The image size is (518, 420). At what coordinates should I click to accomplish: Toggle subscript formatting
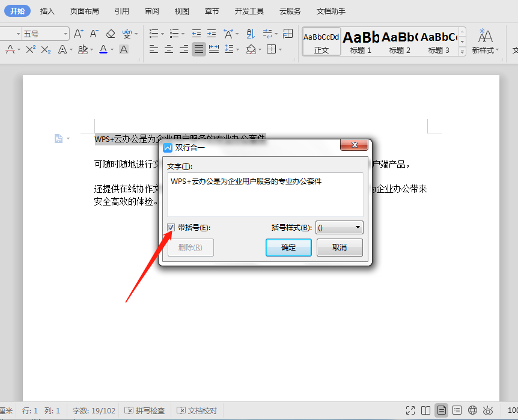(46, 49)
